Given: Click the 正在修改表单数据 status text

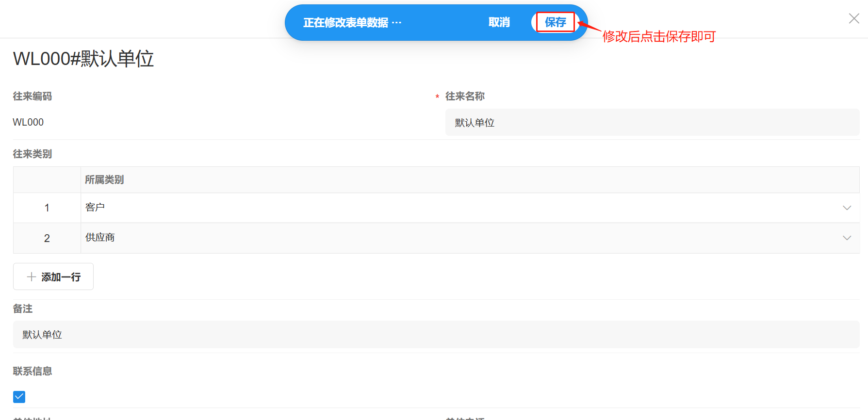Looking at the screenshot, I should point(352,22).
